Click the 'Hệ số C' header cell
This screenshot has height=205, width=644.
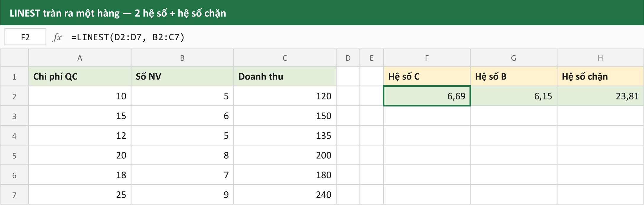coord(427,76)
